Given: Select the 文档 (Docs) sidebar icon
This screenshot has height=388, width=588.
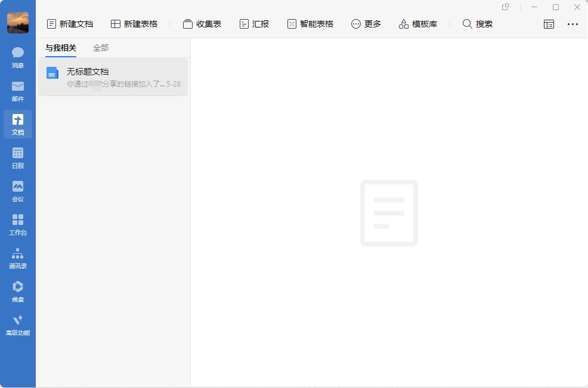Looking at the screenshot, I should point(18,124).
